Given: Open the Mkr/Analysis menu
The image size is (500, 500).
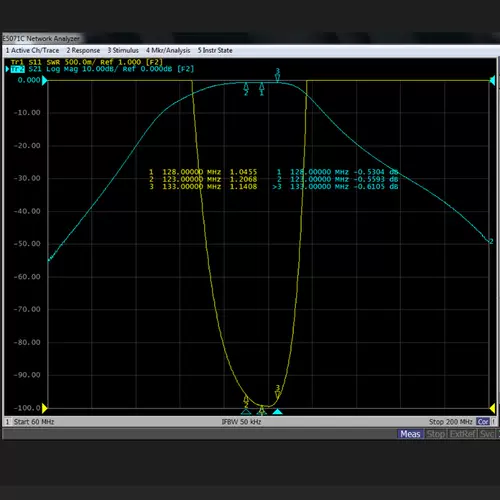Looking at the screenshot, I should coord(168,50).
